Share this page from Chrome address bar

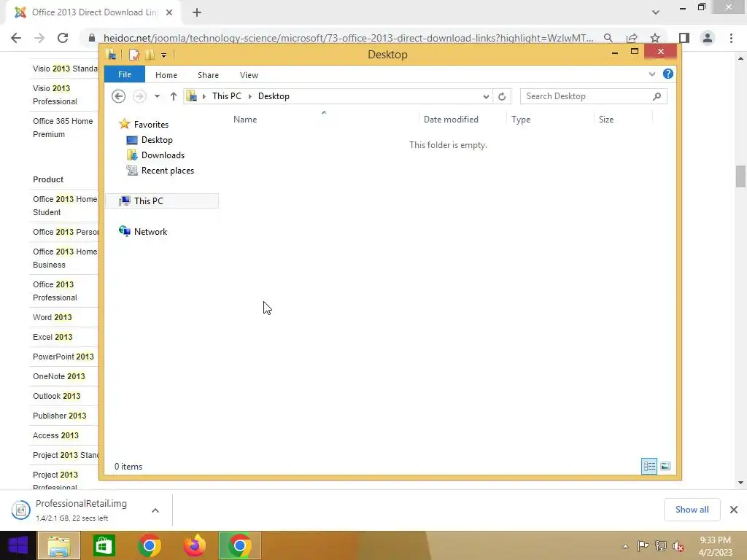[632, 38]
